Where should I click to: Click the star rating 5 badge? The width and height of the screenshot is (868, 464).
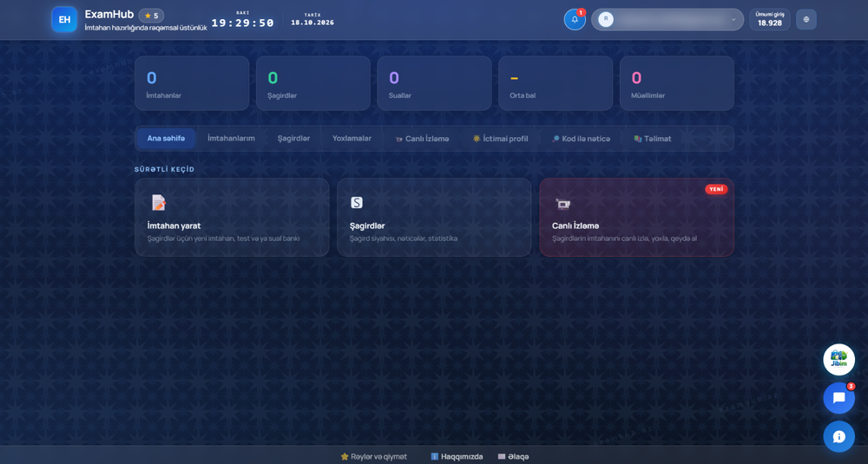pos(151,16)
